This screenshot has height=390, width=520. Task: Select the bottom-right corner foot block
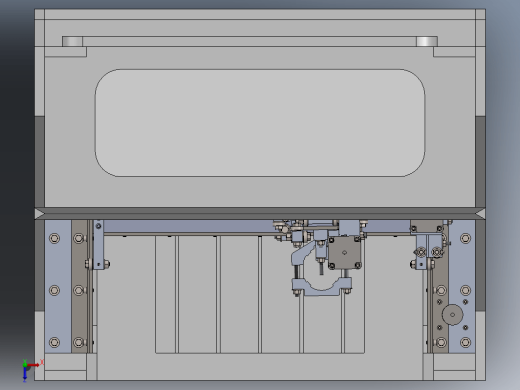point(454,367)
